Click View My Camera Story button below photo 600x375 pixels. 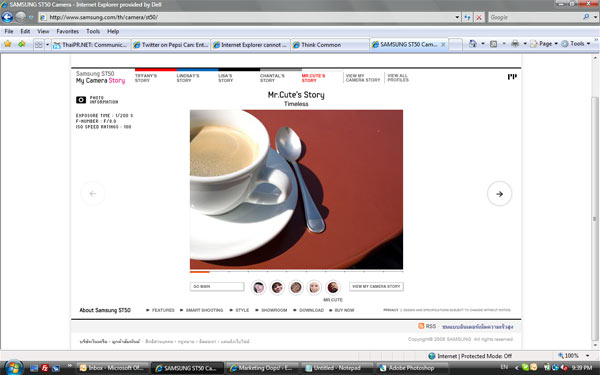click(x=376, y=287)
